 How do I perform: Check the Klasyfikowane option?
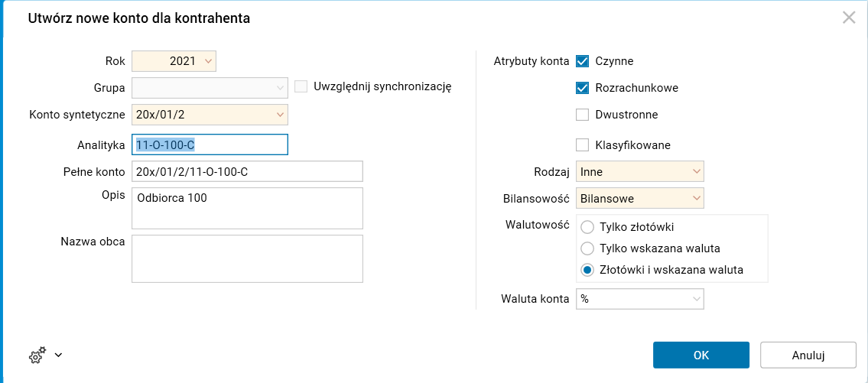(583, 144)
